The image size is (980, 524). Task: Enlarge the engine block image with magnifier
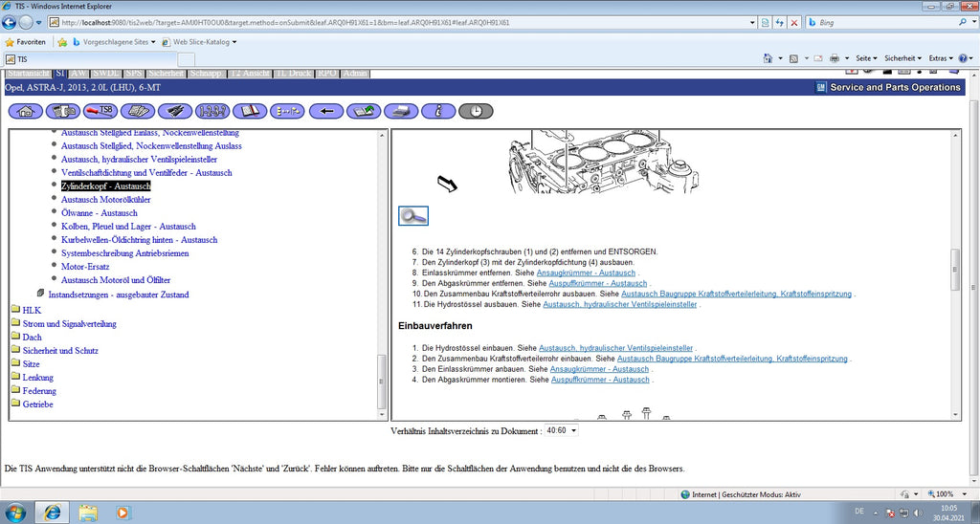pos(413,215)
